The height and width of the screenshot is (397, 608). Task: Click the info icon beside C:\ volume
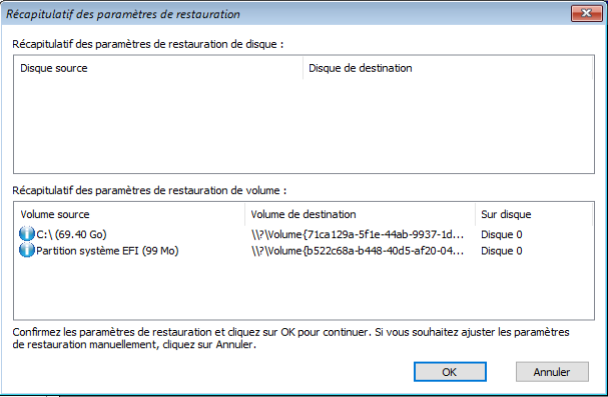tap(27, 234)
